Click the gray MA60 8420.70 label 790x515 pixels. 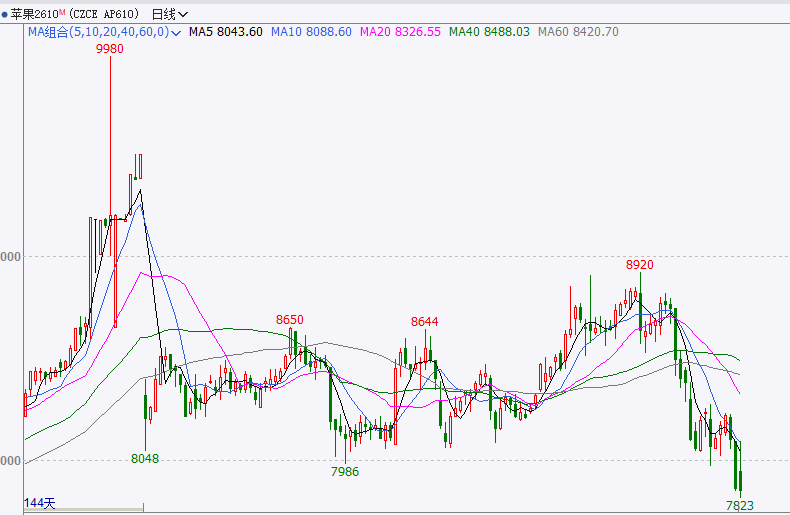[578, 32]
